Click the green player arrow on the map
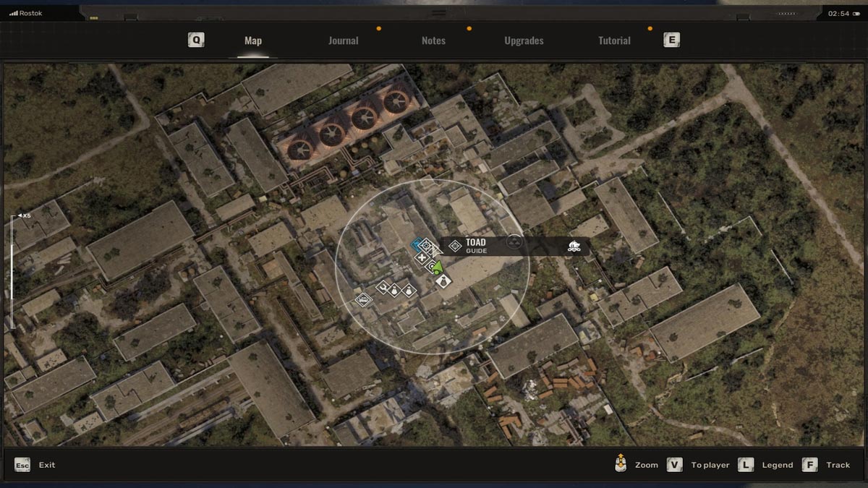868x488 pixels. [x=437, y=268]
